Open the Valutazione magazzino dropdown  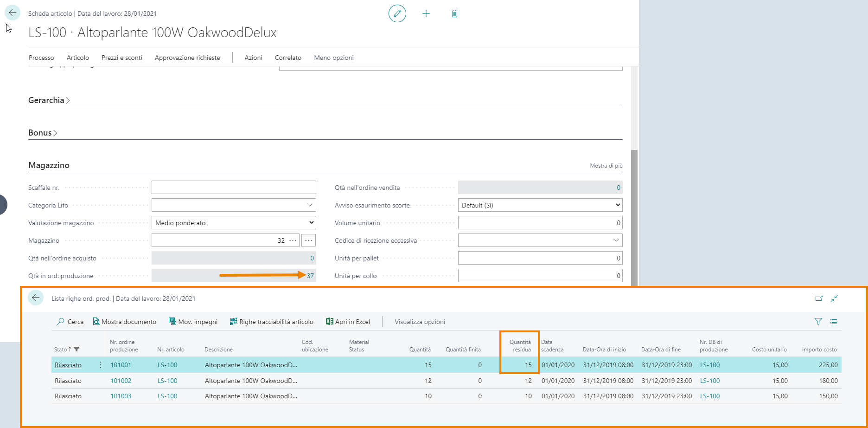(234, 223)
